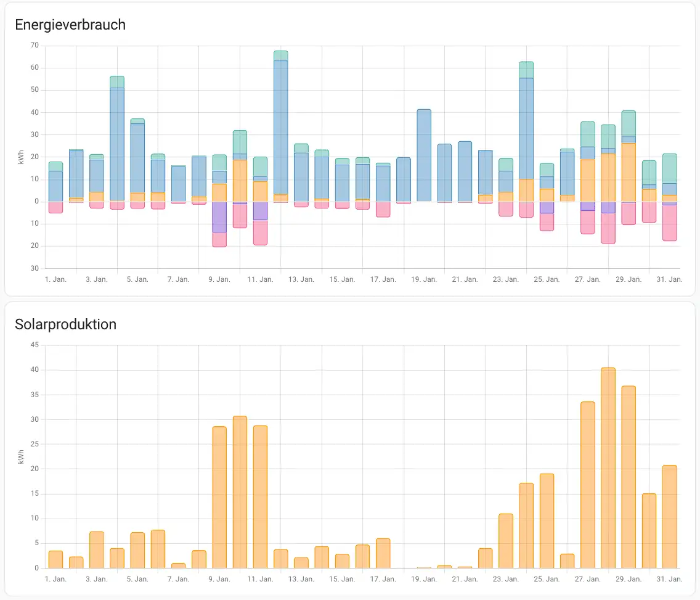Click the kWh axis label in Solarproduktion
This screenshot has width=700, height=600.
click(21, 456)
